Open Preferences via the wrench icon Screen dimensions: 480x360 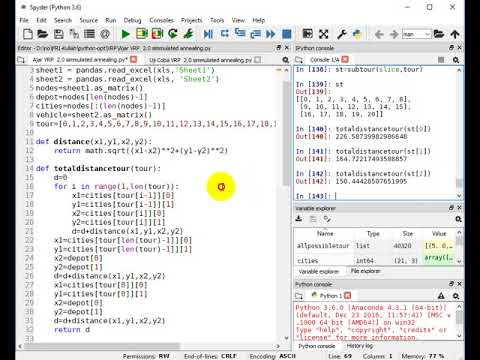[342, 34]
